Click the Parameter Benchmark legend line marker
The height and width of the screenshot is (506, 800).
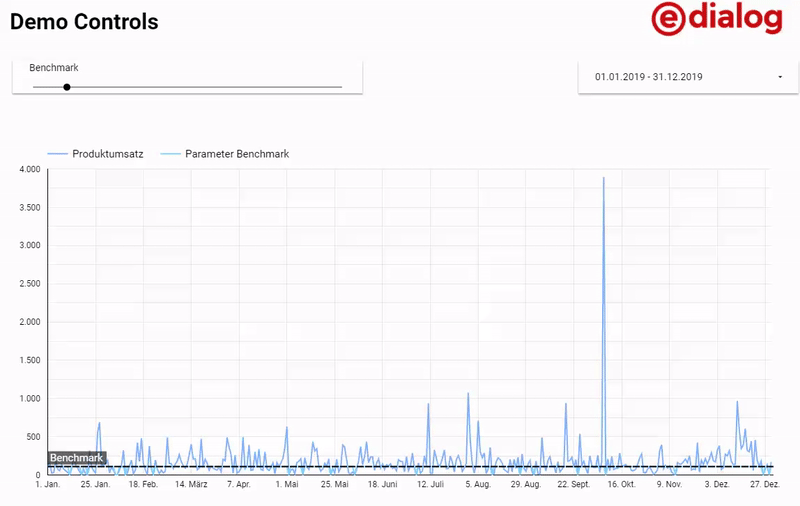coord(171,154)
